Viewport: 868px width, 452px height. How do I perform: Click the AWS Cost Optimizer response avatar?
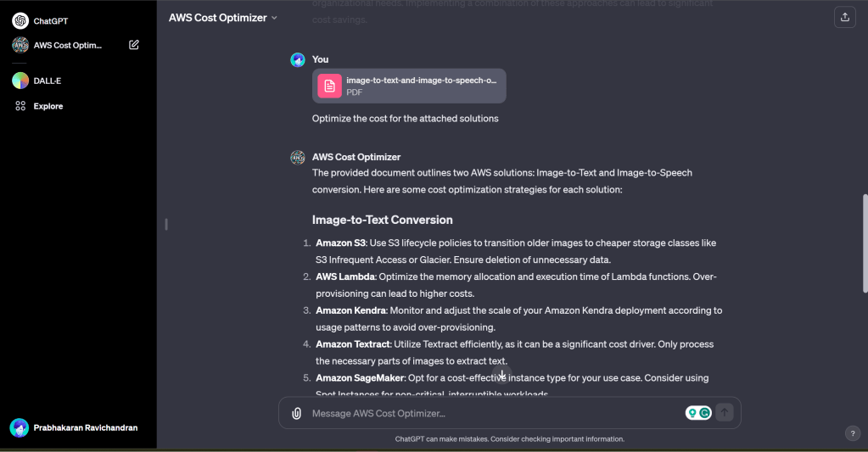click(x=298, y=157)
